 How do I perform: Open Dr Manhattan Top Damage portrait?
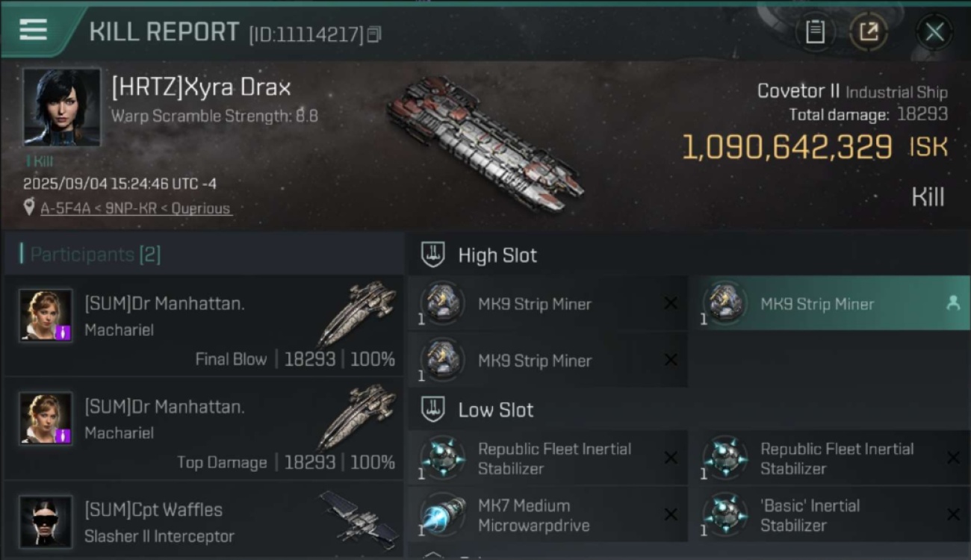pos(46,419)
